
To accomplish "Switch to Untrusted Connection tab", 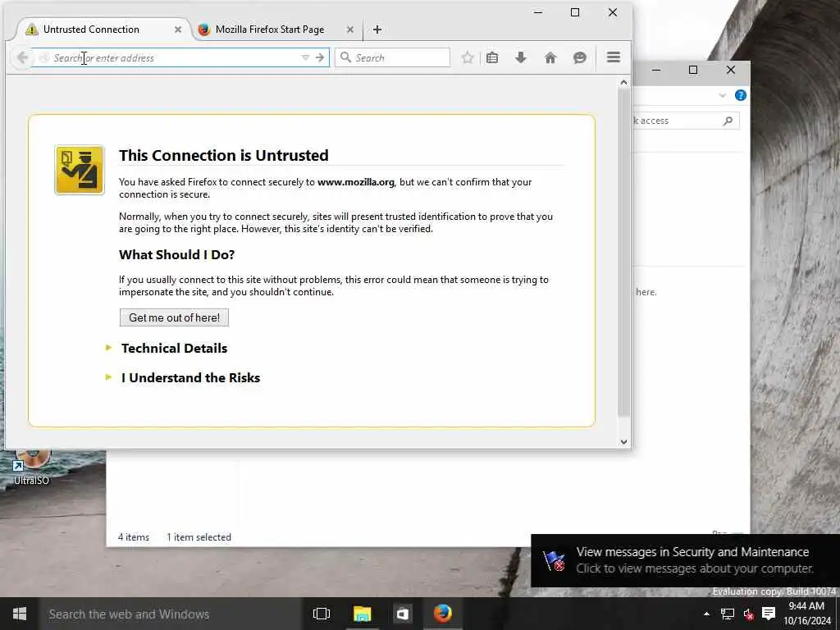I will pyautogui.click(x=99, y=30).
